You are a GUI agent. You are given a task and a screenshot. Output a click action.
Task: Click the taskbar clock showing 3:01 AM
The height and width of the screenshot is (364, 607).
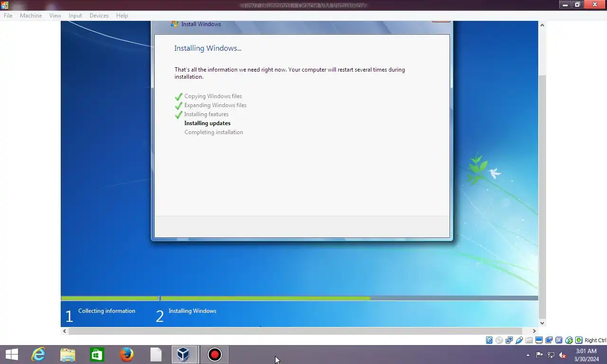coord(586,355)
